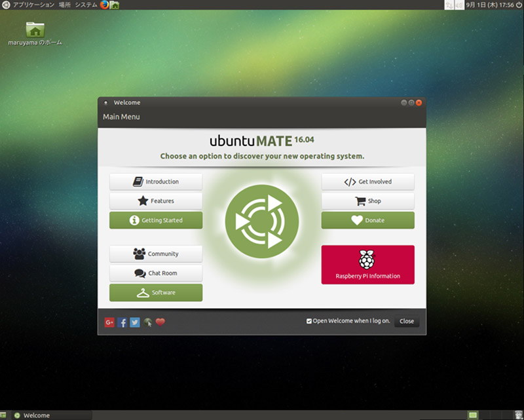Click the green Getting Started button

pos(156,220)
